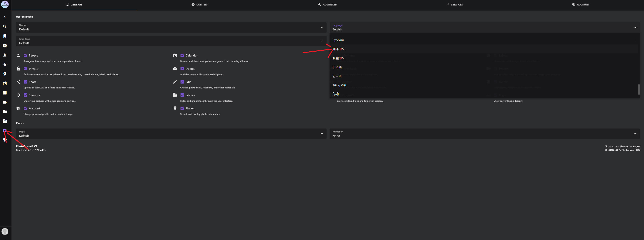Viewport: 644px width, 240px height.
Task: Open Folders via the folder sidebar icon
Action: coord(5,112)
